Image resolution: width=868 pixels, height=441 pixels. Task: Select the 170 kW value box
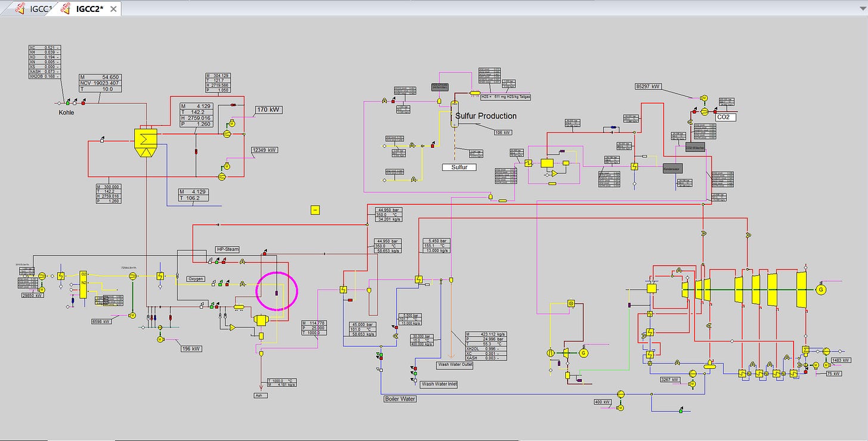click(x=269, y=110)
